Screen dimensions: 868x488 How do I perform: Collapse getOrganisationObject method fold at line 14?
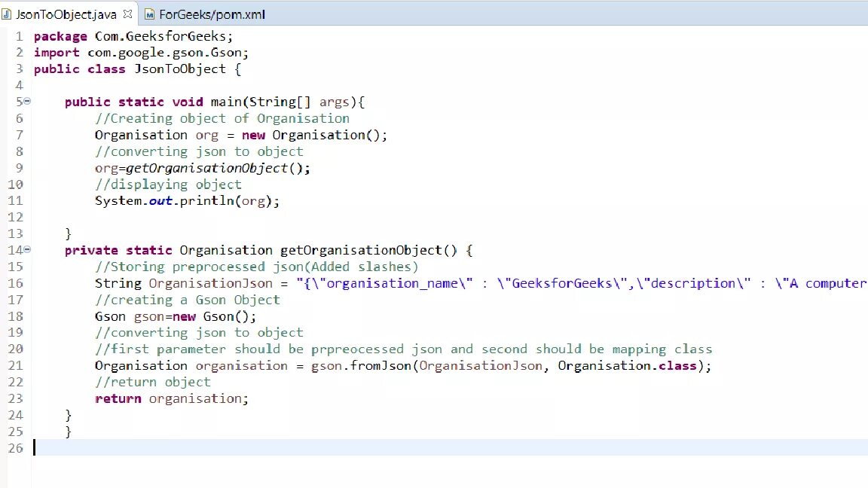(27, 249)
